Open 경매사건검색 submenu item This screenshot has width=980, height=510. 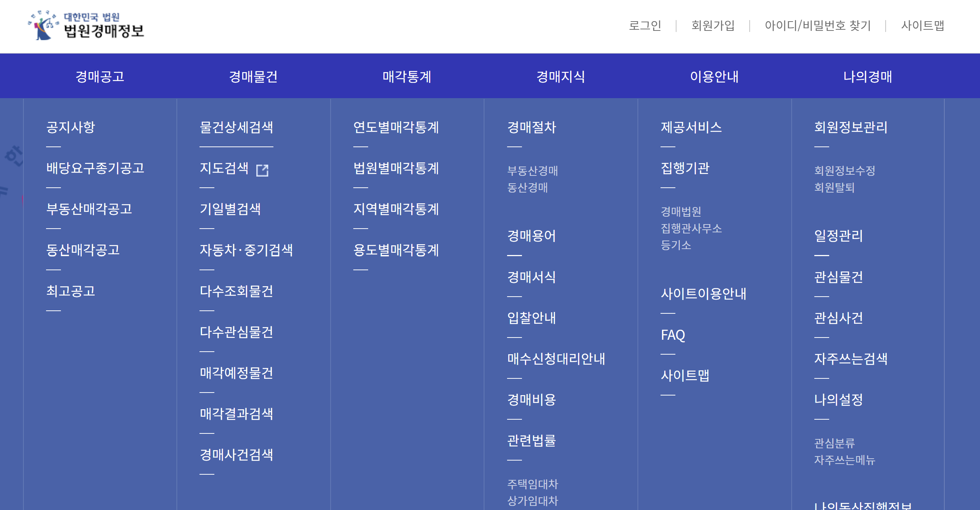236,455
